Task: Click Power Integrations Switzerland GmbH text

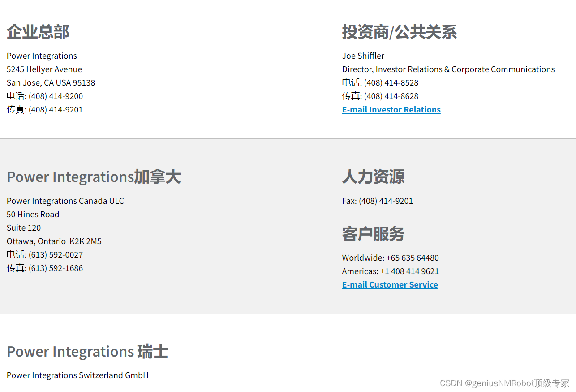Action: point(77,375)
